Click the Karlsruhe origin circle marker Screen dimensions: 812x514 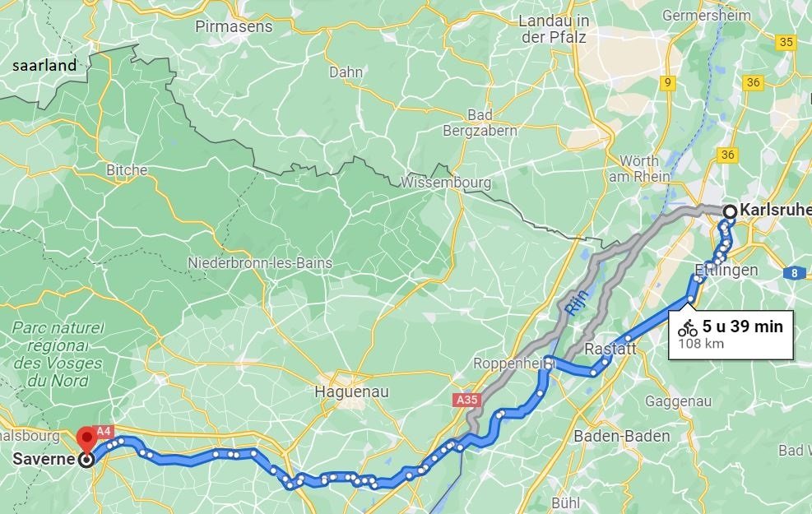(731, 211)
